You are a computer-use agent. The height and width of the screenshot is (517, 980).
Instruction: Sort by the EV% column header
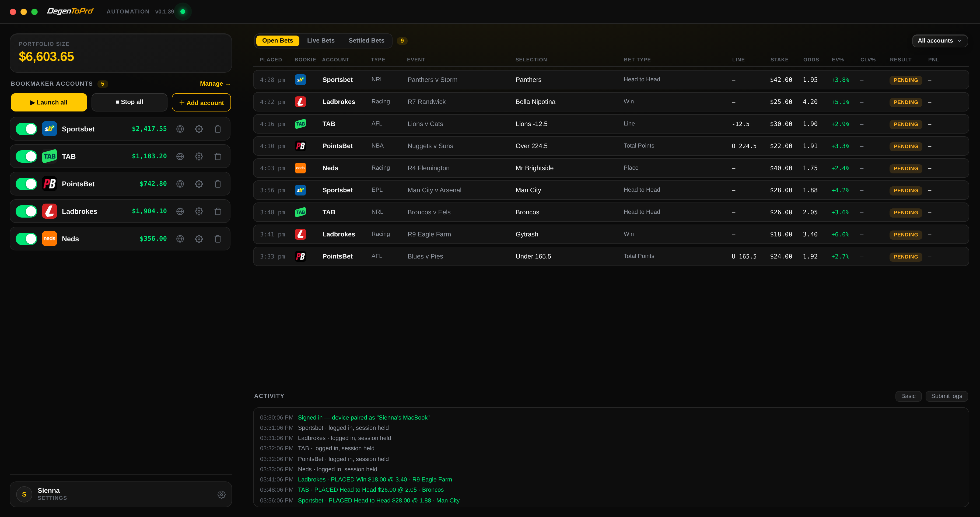point(838,60)
